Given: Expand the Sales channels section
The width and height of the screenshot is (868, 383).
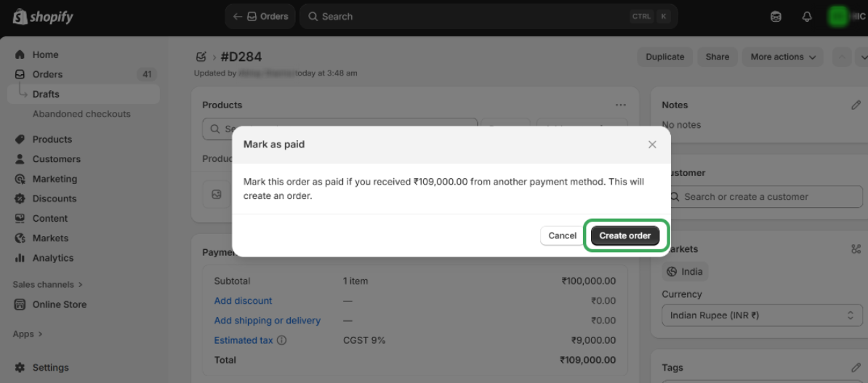Looking at the screenshot, I should pyautogui.click(x=47, y=285).
